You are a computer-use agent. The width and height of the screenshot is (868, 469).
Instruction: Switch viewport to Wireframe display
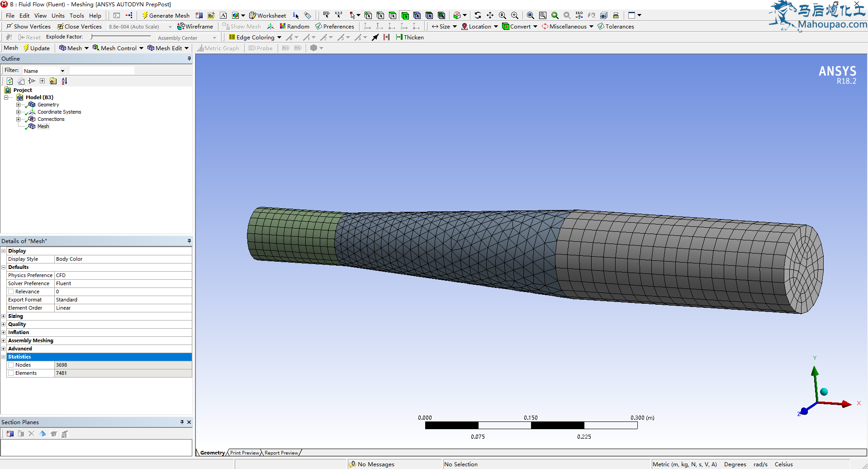(x=195, y=26)
